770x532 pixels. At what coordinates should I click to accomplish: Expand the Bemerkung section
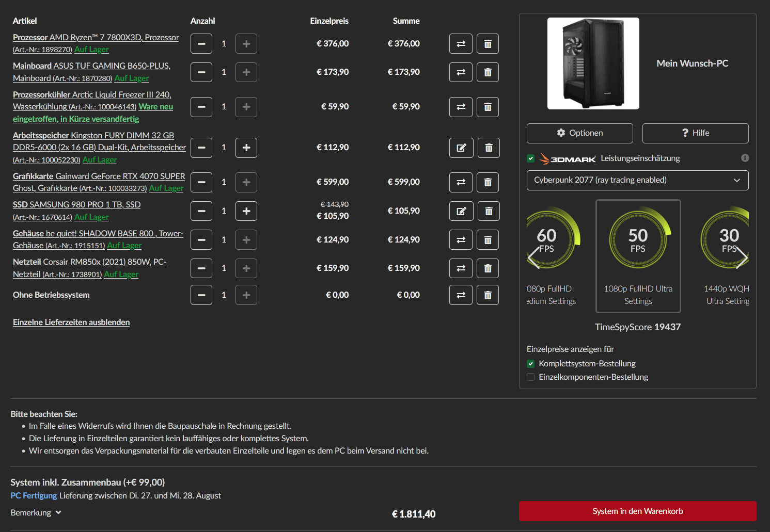(x=36, y=512)
